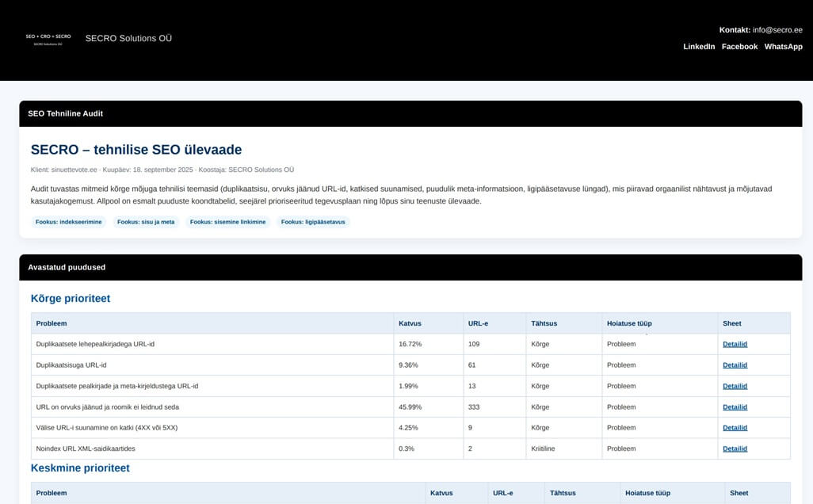Image resolution: width=813 pixels, height=504 pixels.
Task: Select the 'Fookus: ligipääsetavus' tag
Action: pos(313,222)
